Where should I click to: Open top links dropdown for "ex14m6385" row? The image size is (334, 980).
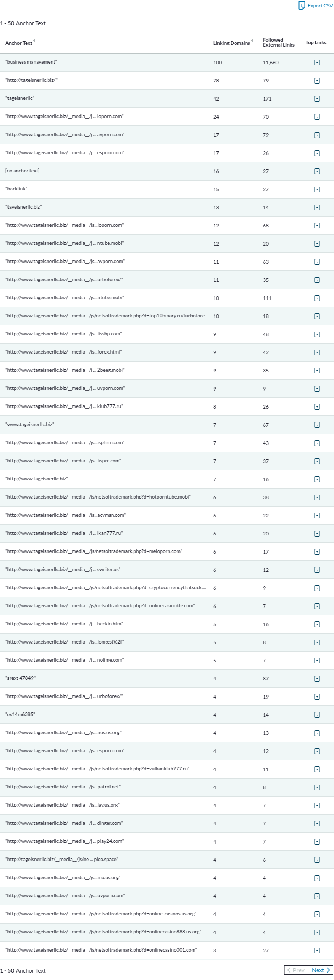coord(317,715)
